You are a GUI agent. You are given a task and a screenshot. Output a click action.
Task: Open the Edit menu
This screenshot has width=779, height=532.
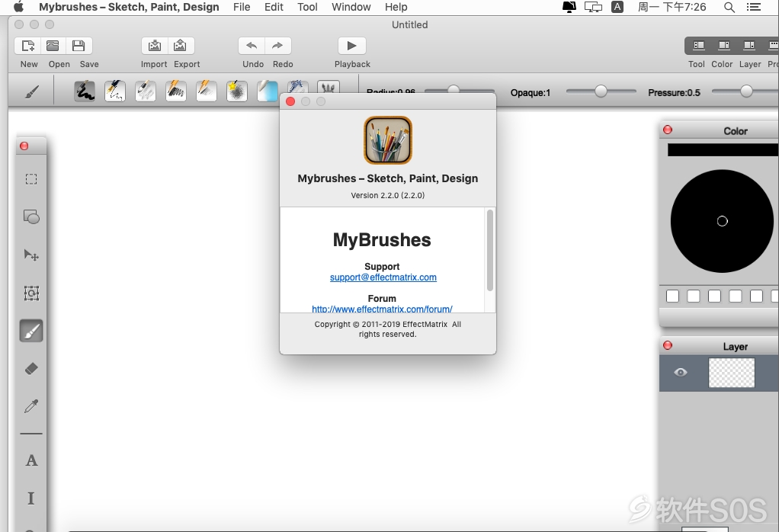click(274, 7)
